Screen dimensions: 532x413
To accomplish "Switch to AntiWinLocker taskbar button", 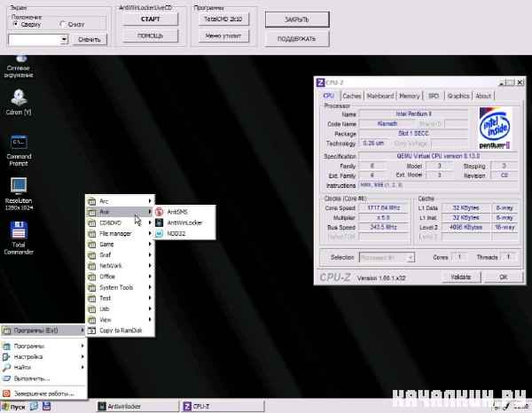I will point(137,406).
